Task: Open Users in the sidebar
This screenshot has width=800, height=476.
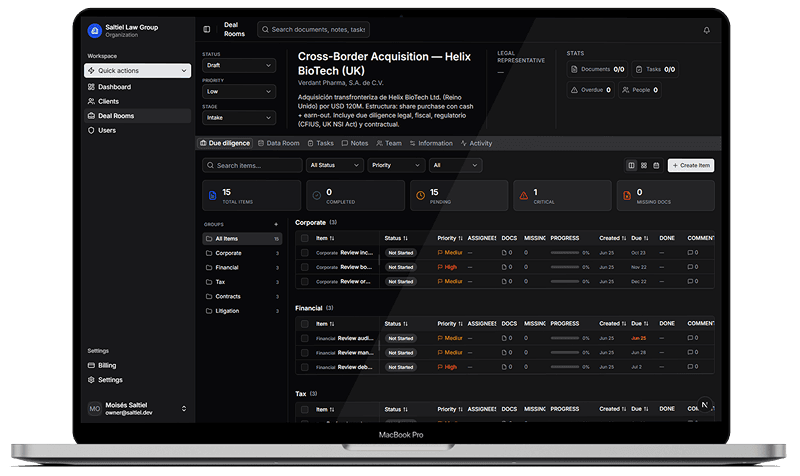Action: point(137,130)
